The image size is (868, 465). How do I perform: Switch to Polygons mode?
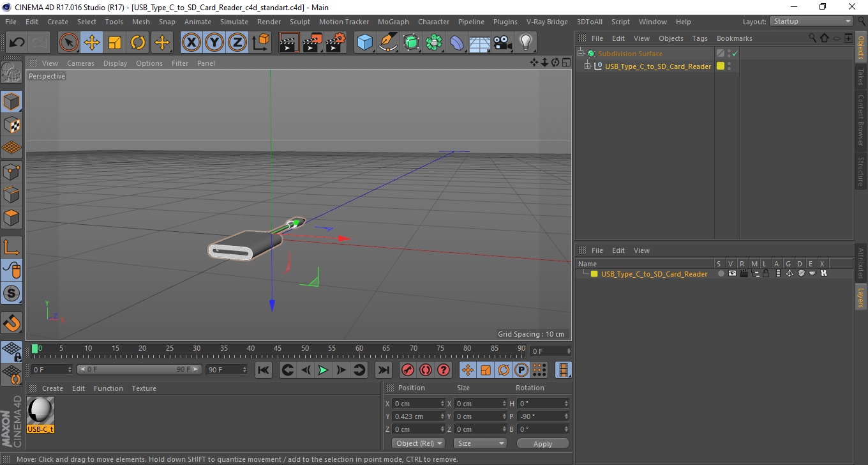click(x=11, y=218)
